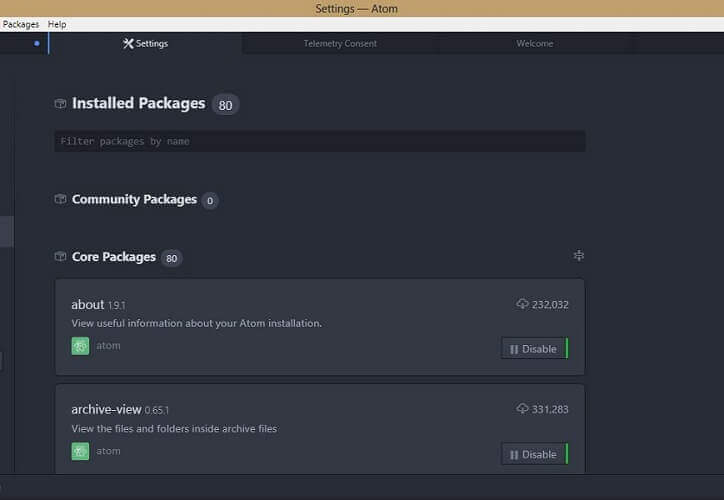724x500 pixels.
Task: Collapse the Community Packages section
Action: (134, 199)
